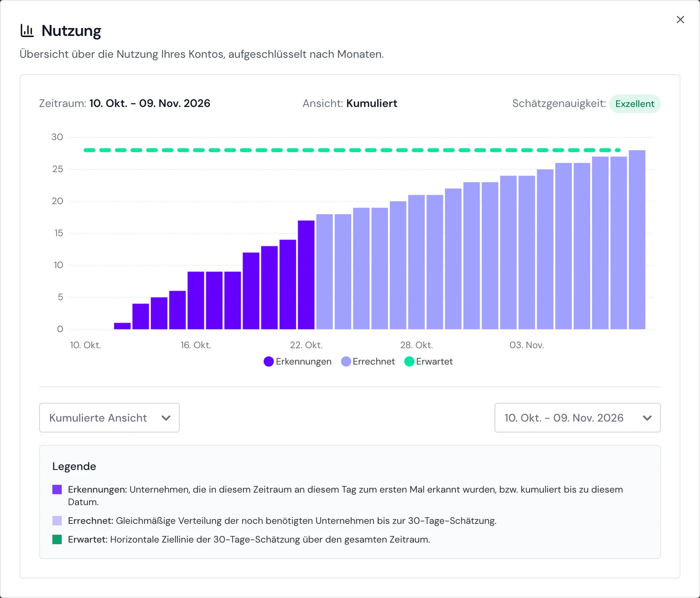Viewport: 700px width, 598px height.
Task: Click the 'Nutzung' title text
Action: pos(71,31)
